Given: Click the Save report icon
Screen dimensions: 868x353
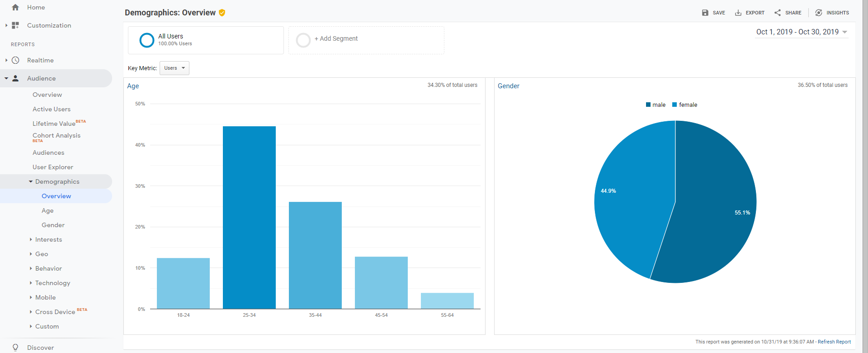Looking at the screenshot, I should click(x=705, y=13).
